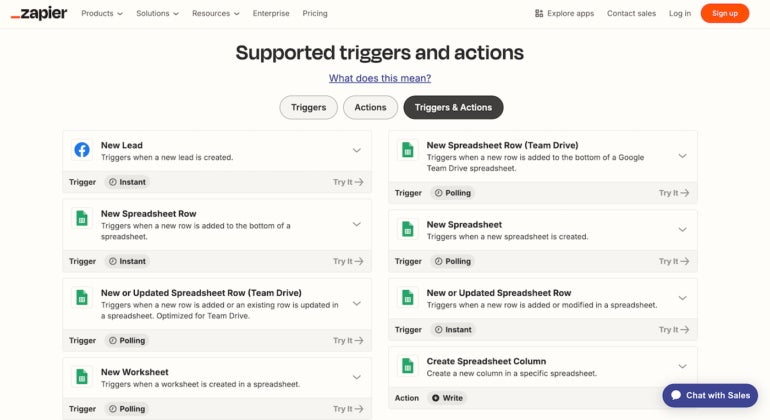Image resolution: width=770 pixels, height=420 pixels.
Task: Click the Zapier logo
Action: (39, 13)
